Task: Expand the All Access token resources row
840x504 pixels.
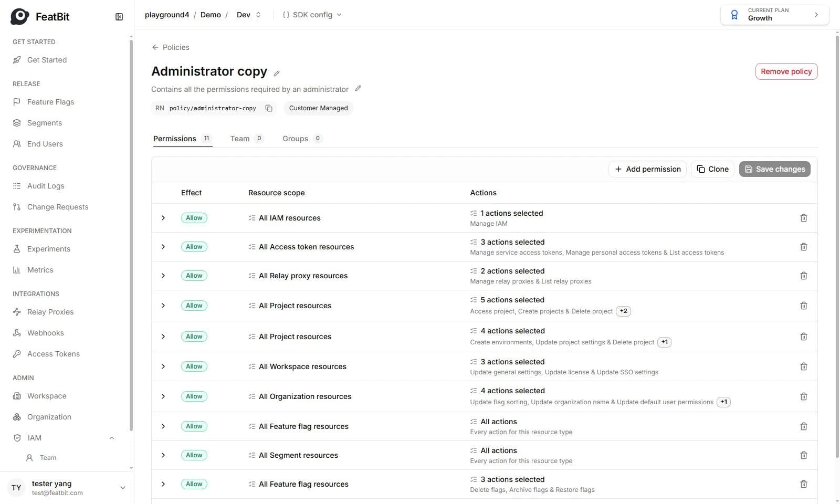Action: (163, 247)
